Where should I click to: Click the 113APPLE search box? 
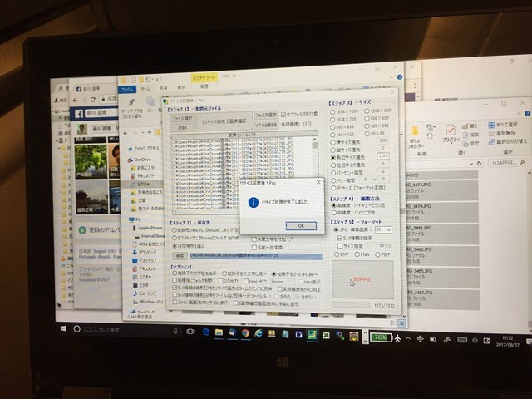508,163
